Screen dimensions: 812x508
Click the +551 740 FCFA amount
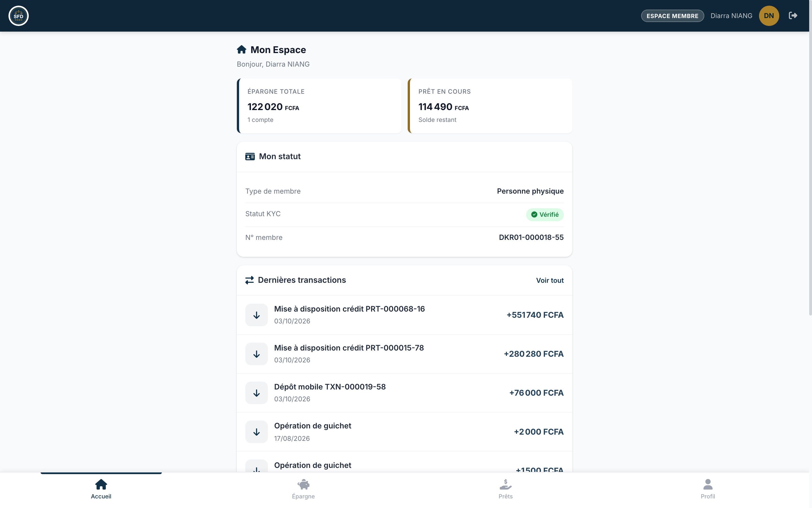pos(535,315)
